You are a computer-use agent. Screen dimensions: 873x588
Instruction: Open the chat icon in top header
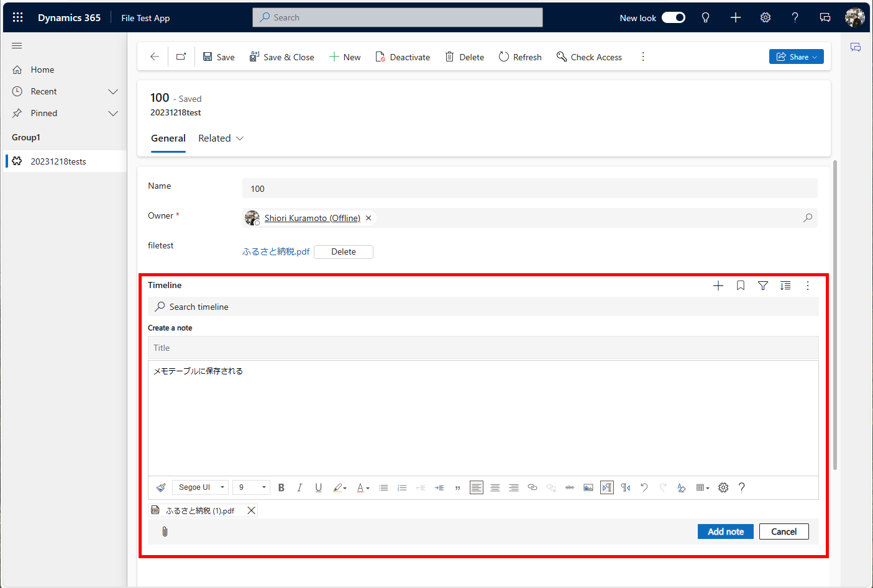click(x=825, y=17)
